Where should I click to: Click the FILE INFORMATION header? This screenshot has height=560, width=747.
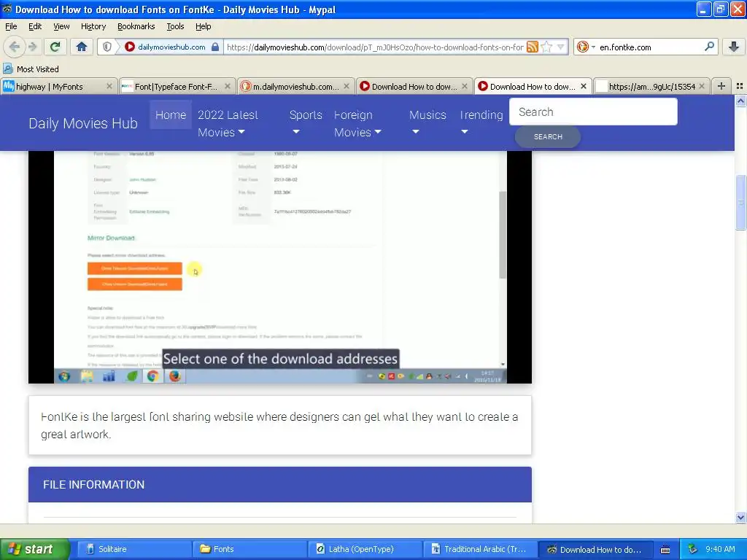tap(280, 484)
